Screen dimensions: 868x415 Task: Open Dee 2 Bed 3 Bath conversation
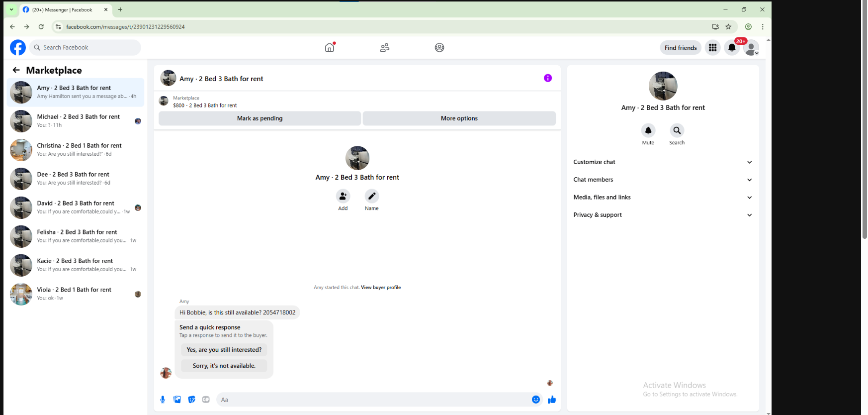click(x=76, y=179)
